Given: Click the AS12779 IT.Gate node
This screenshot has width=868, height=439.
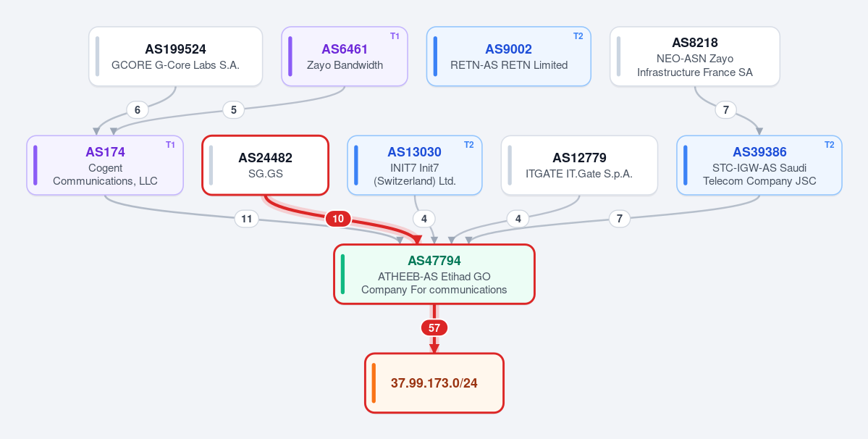Looking at the screenshot, I should coord(580,165).
